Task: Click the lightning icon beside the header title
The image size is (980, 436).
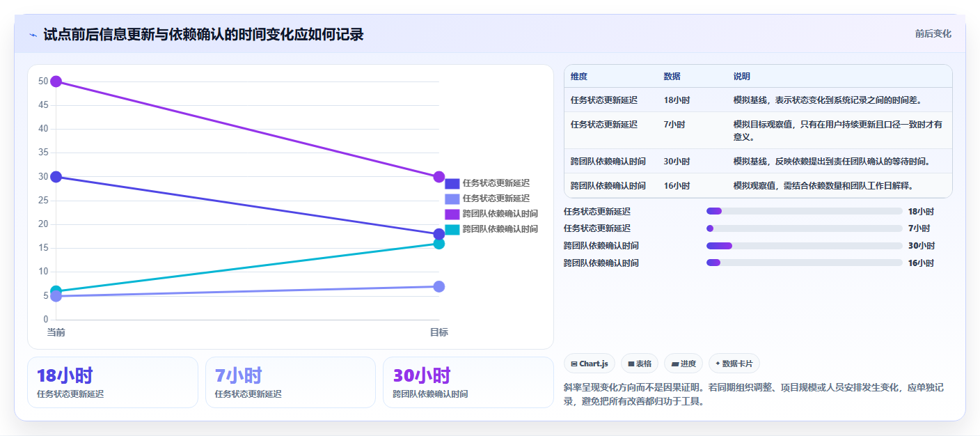Action: [x=33, y=35]
